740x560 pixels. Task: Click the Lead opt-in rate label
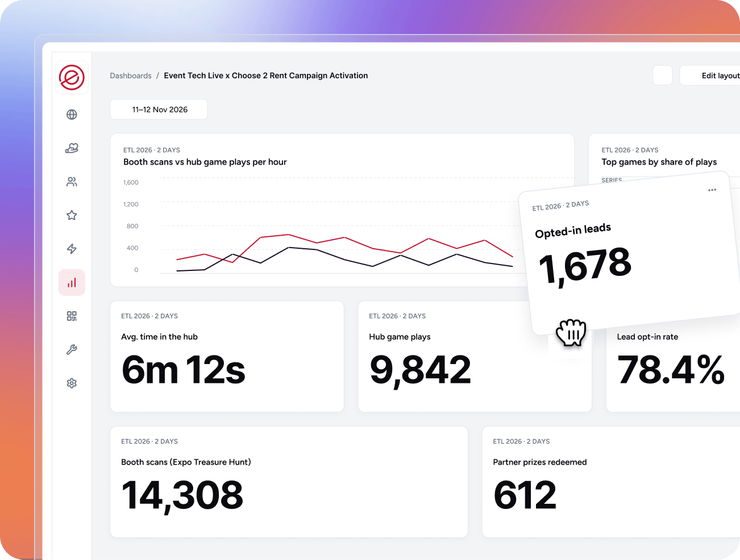pyautogui.click(x=648, y=337)
